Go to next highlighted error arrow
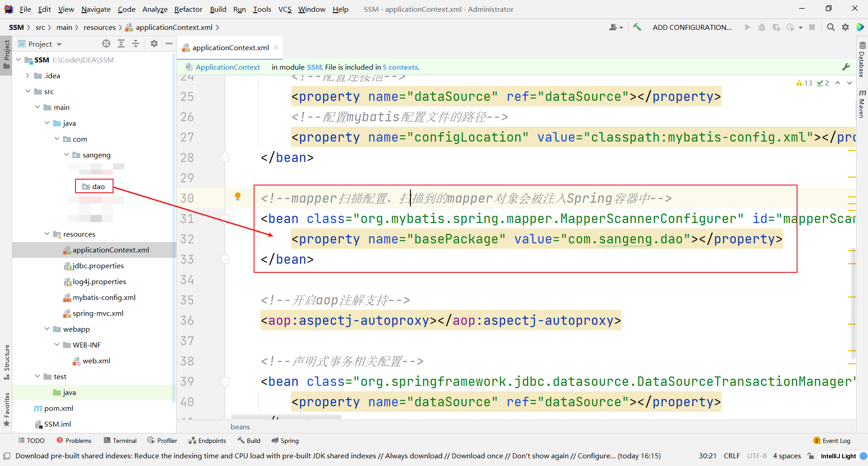868x466 pixels. (849, 83)
